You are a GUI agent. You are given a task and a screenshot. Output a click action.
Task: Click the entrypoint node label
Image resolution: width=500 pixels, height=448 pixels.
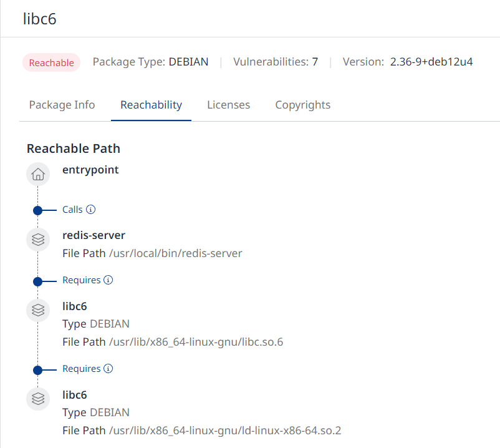point(90,169)
